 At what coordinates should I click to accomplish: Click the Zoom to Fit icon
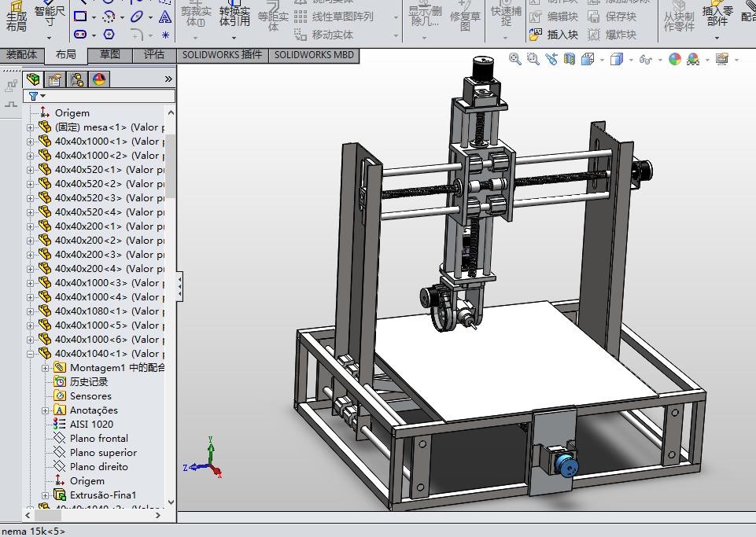pyautogui.click(x=515, y=59)
